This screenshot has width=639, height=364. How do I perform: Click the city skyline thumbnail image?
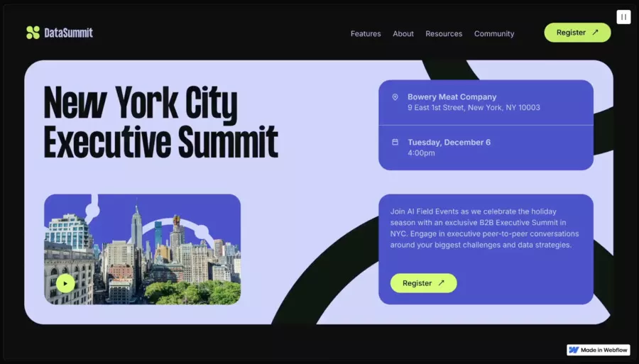coord(142,249)
